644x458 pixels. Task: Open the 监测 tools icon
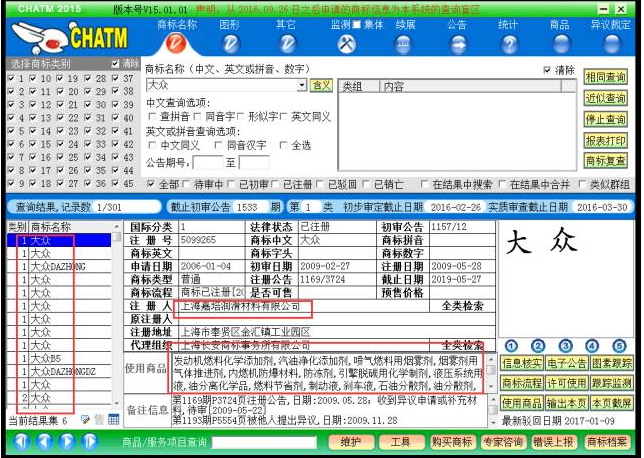click(x=347, y=42)
